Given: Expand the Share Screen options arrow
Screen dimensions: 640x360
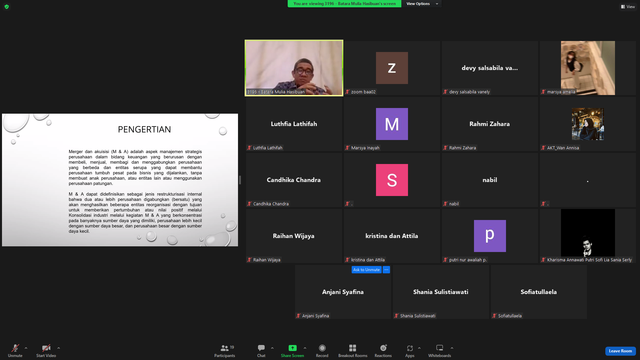Looking at the screenshot, I should click(305, 348).
